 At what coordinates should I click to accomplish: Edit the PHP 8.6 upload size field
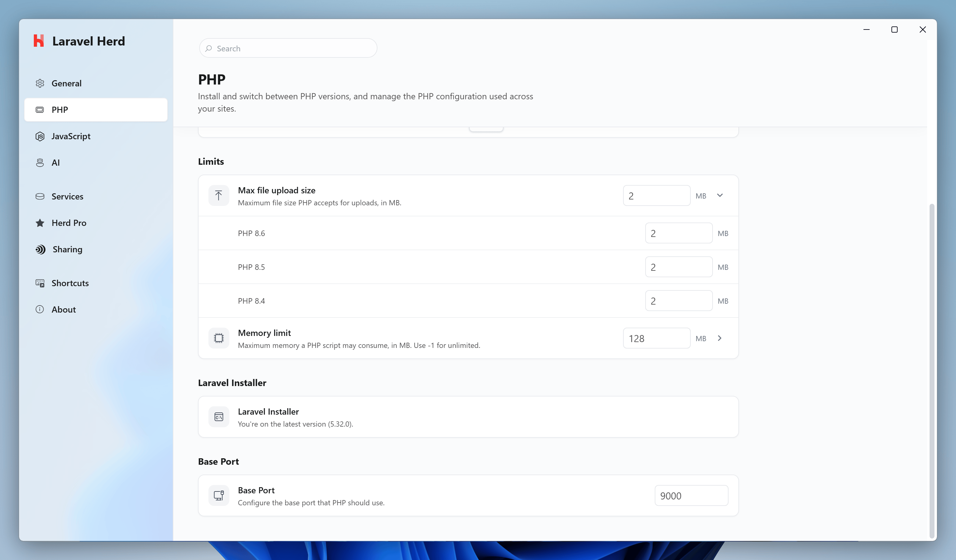click(x=679, y=233)
